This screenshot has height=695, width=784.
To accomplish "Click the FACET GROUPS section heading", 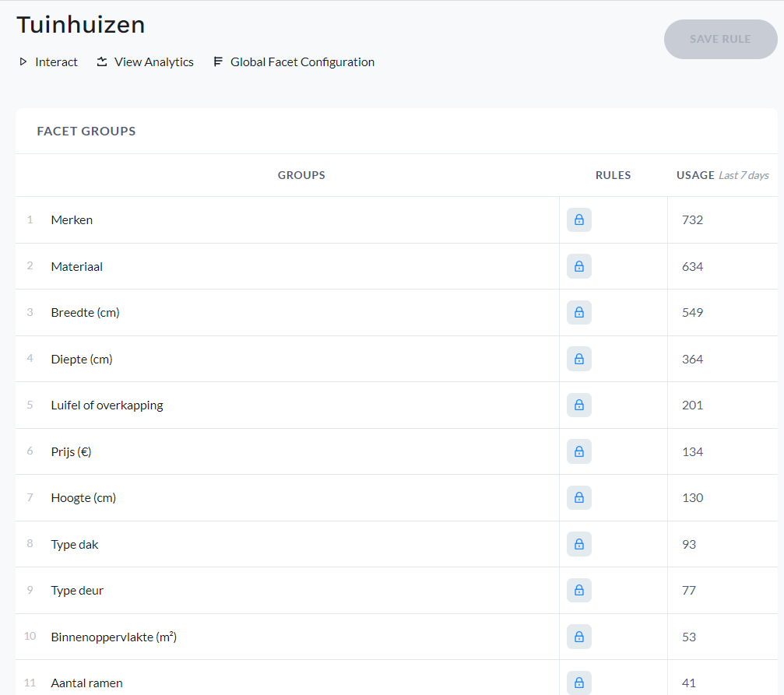I will 86,131.
